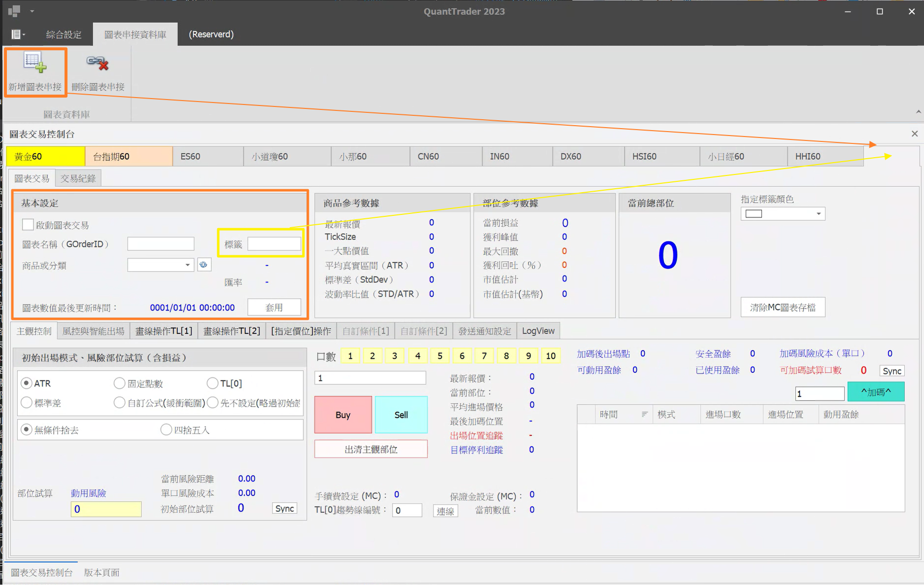Select lot quantity 1 button

tap(350, 356)
